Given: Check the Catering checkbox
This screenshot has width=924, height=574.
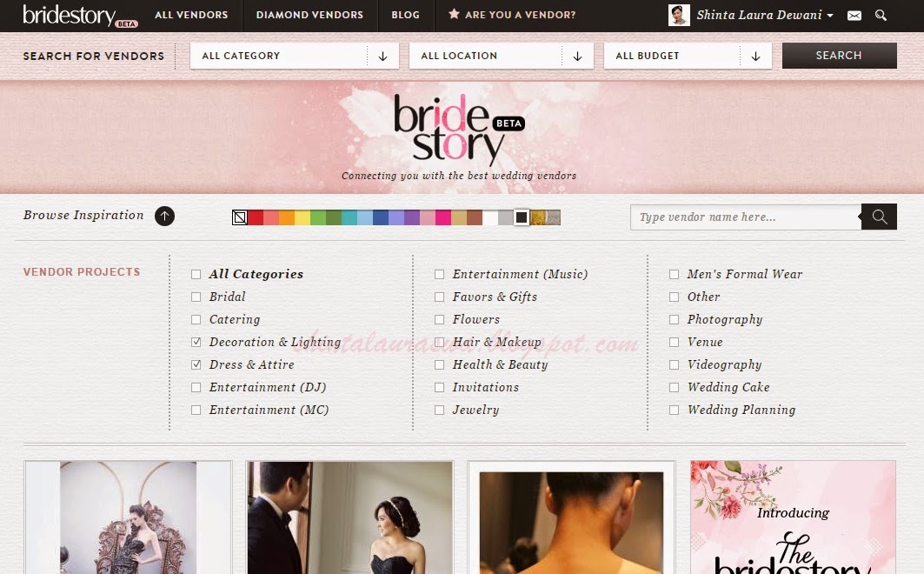Looking at the screenshot, I should (196, 319).
